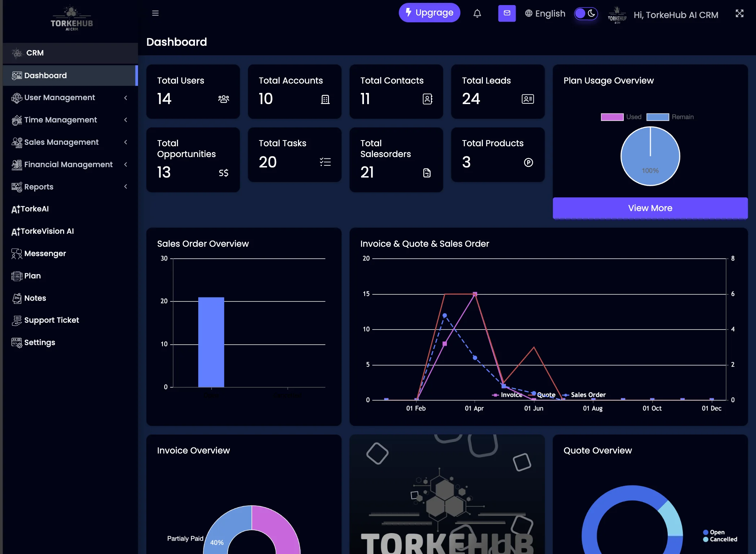Click the Total Opportunities dollar icon

223,173
